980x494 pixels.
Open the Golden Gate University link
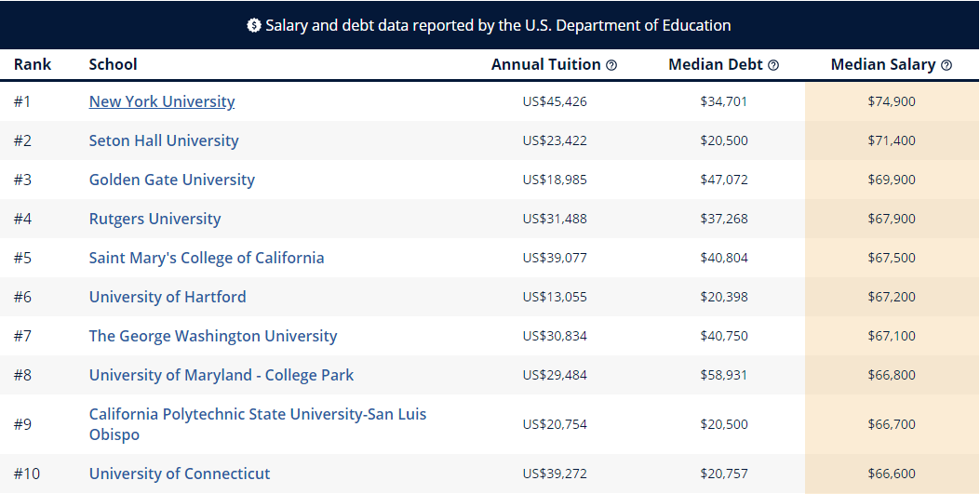tap(172, 180)
